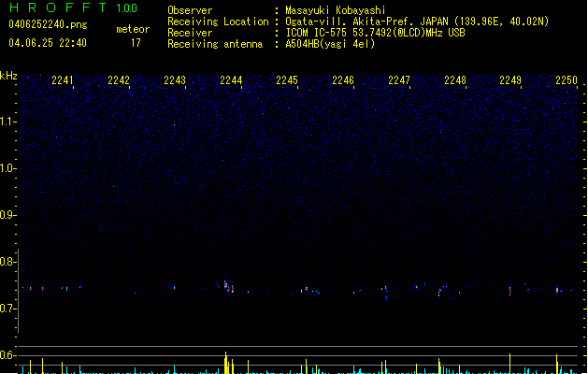This screenshot has width=588, height=374.
Task: Click the 2243 time marker
Action: click(175, 80)
